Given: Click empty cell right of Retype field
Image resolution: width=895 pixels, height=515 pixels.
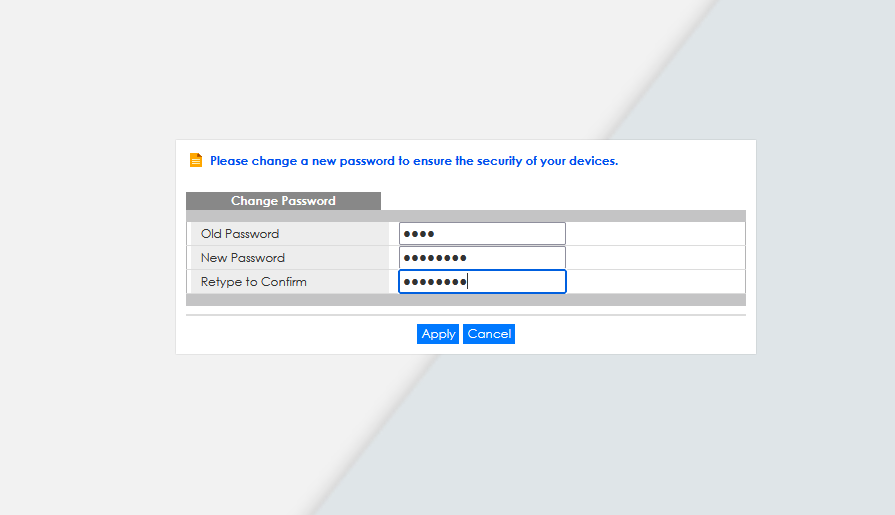Looking at the screenshot, I should point(655,281).
